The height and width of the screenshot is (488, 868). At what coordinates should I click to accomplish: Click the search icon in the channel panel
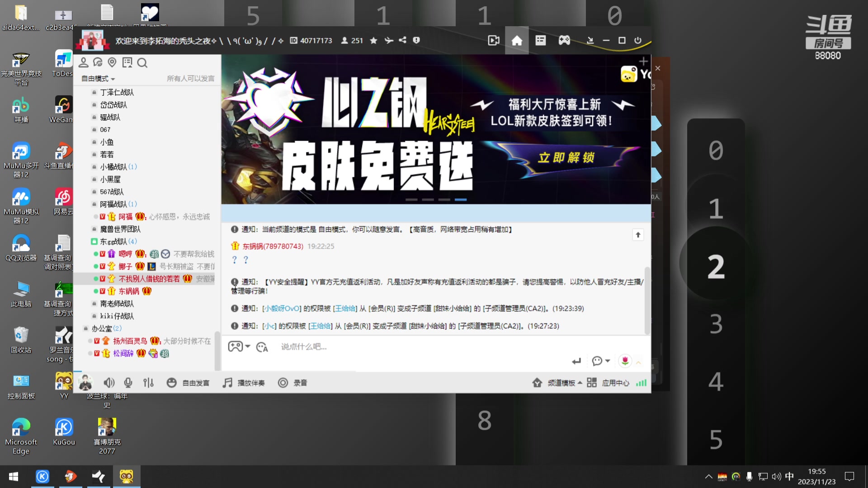[x=142, y=63]
